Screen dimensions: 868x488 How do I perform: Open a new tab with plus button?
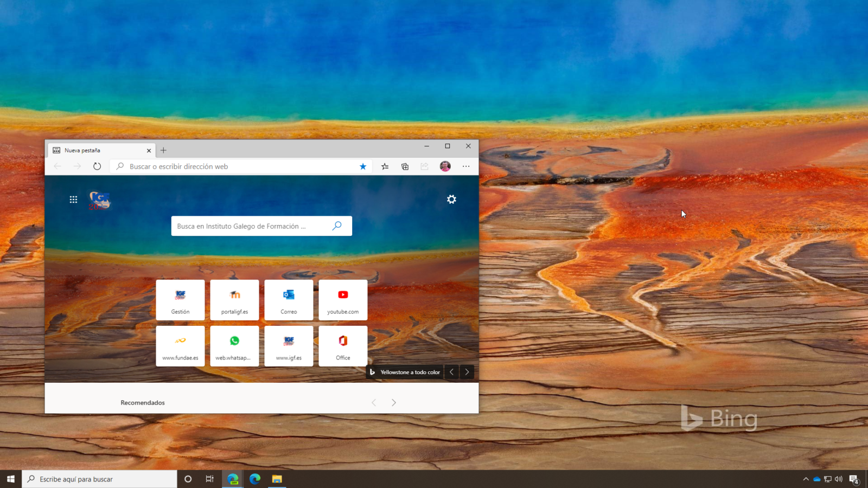tap(163, 150)
